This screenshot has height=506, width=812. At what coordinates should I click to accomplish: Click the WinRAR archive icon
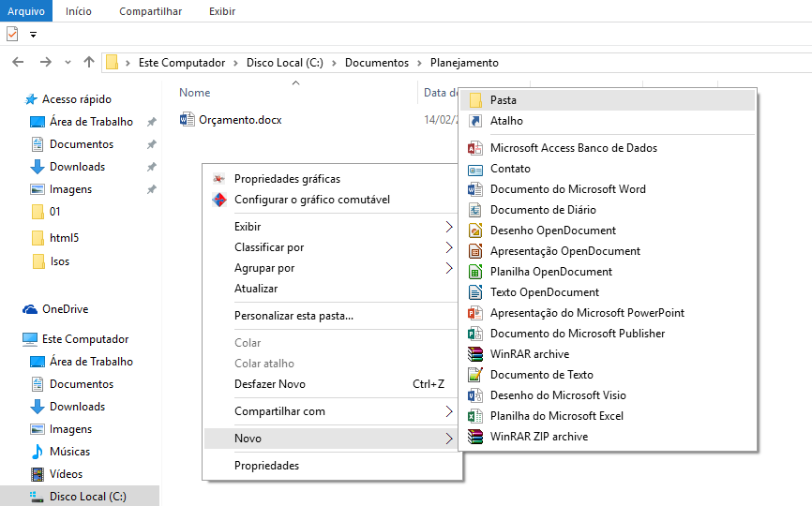[474, 354]
